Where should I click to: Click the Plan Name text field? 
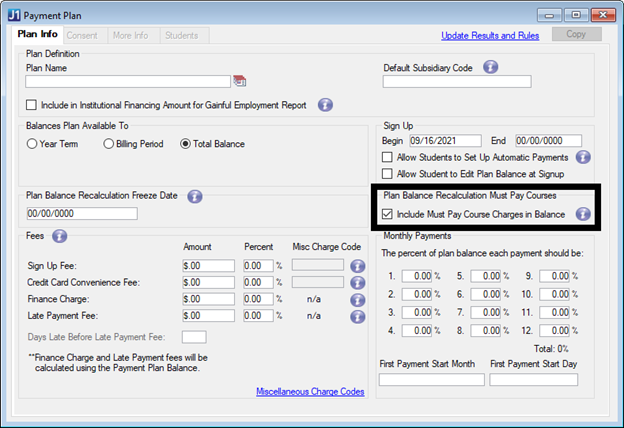pyautogui.click(x=128, y=82)
